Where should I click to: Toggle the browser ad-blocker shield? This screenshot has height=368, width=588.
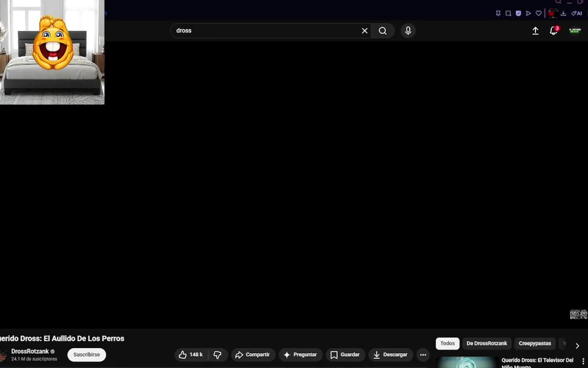tap(518, 13)
